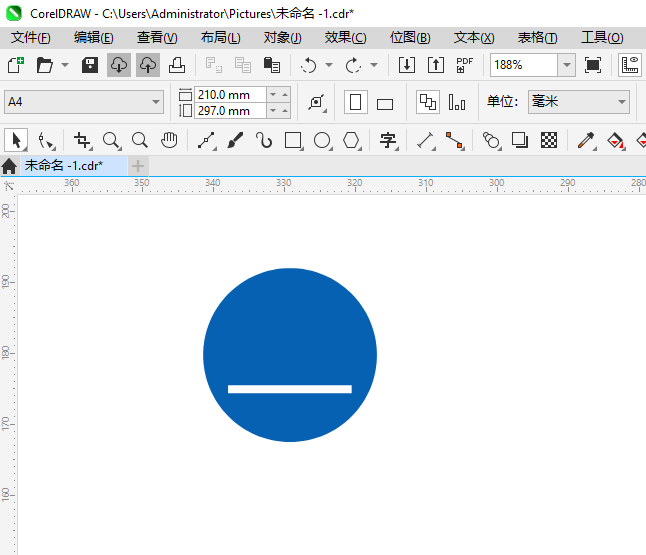
Task: Select the Transparency checkerboard tool
Action: pos(549,140)
